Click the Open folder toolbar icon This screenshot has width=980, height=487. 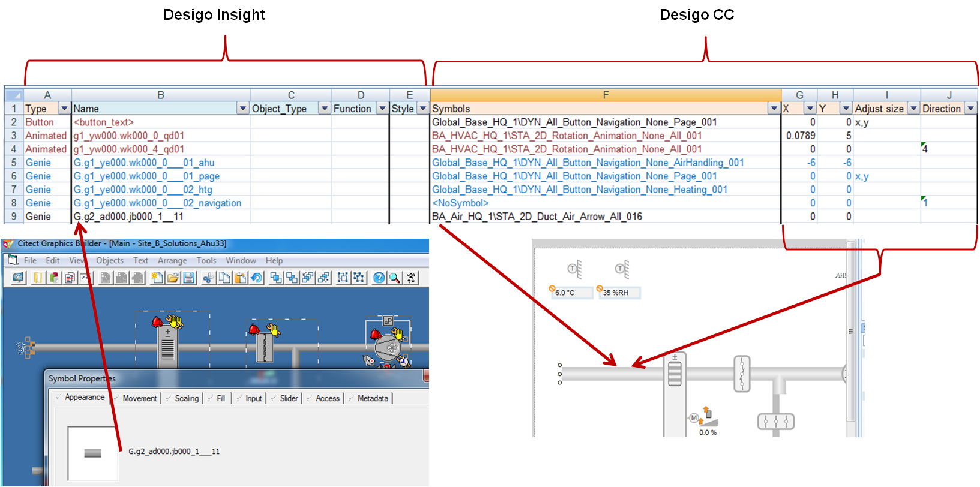[173, 278]
